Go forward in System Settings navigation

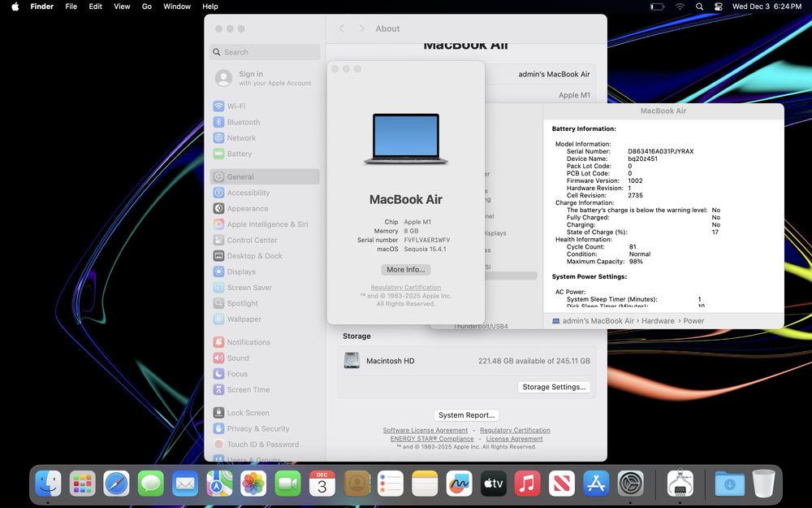pyautogui.click(x=361, y=28)
